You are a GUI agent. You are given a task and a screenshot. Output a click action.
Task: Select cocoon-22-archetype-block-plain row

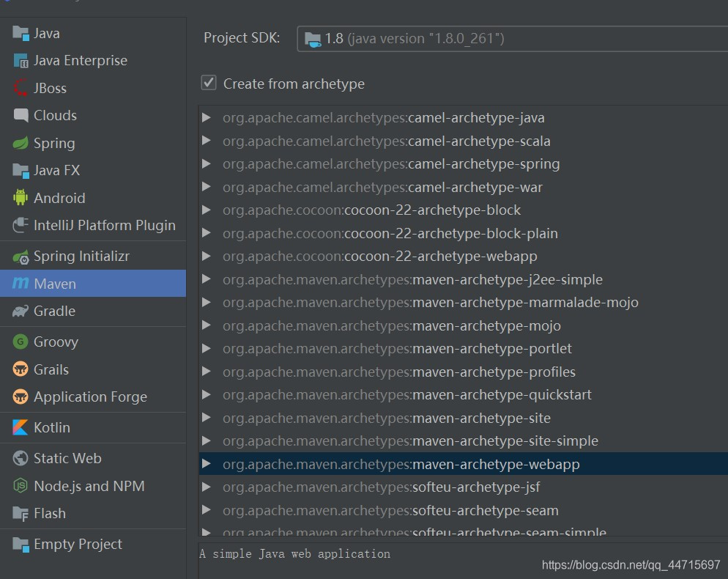point(464,233)
